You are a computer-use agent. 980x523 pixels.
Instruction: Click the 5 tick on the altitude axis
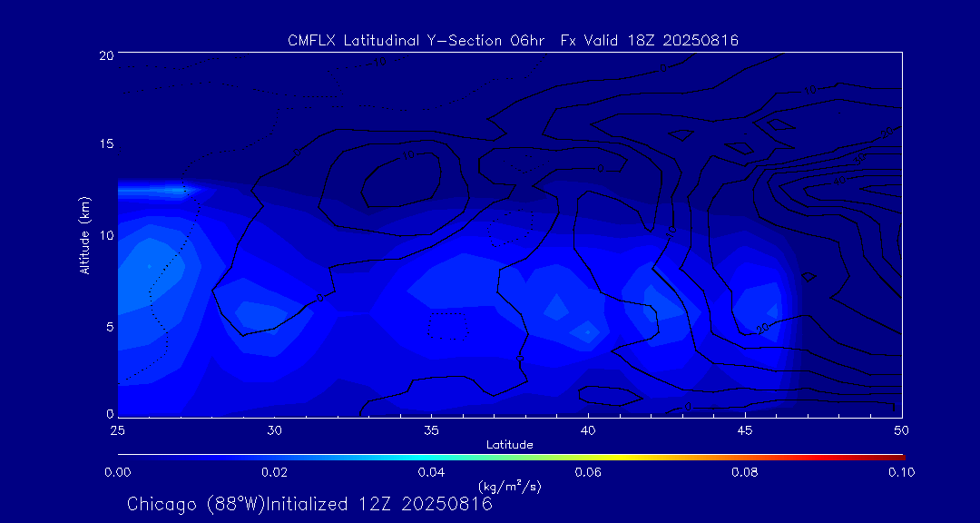pyautogui.click(x=108, y=326)
